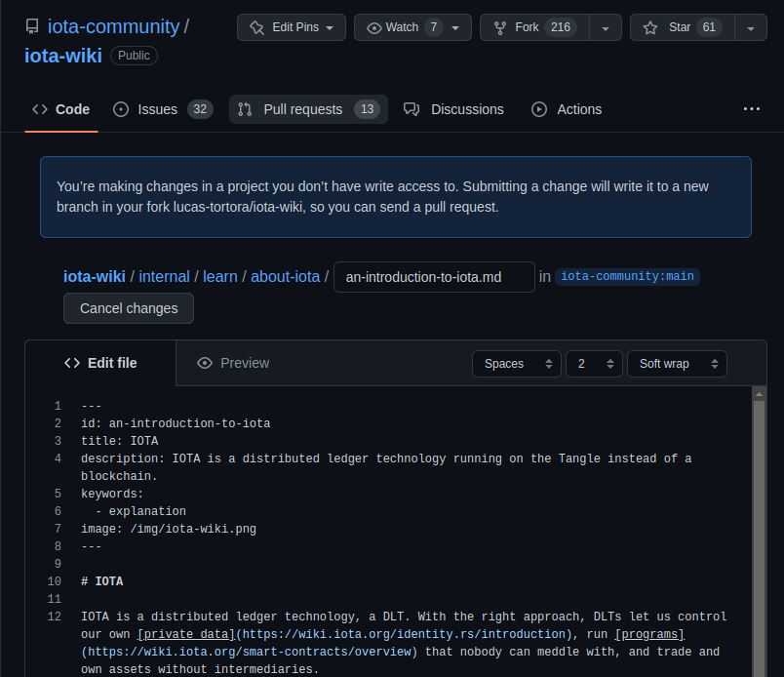This screenshot has height=677, width=784.
Task: Click the Cancel changes button
Action: pos(129,308)
